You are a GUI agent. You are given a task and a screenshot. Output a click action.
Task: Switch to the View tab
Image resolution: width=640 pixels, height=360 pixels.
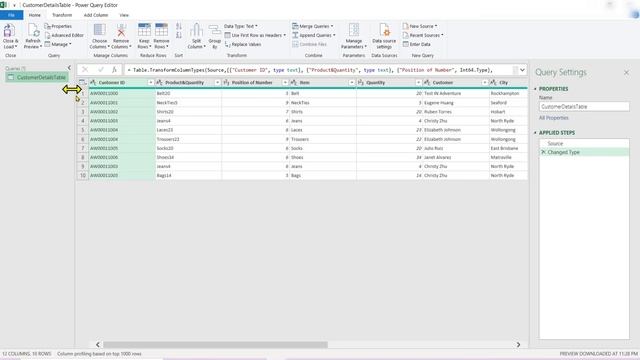pos(124,15)
